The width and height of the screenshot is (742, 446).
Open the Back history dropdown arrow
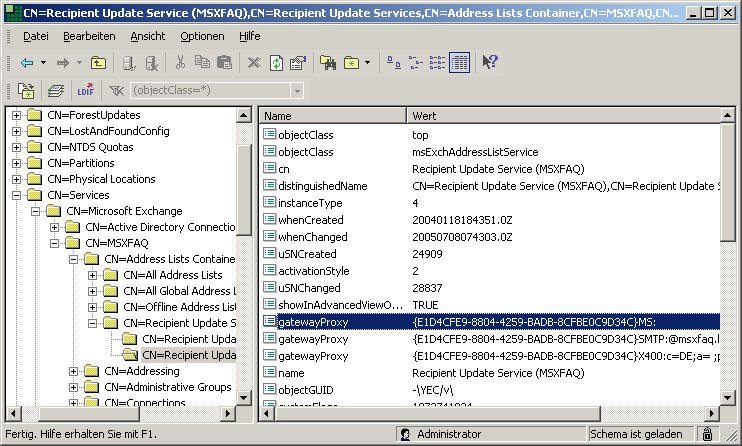click(x=43, y=62)
